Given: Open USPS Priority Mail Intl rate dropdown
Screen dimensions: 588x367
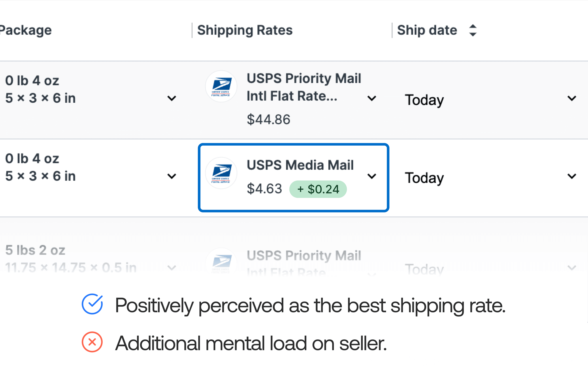Looking at the screenshot, I should pyautogui.click(x=372, y=98).
